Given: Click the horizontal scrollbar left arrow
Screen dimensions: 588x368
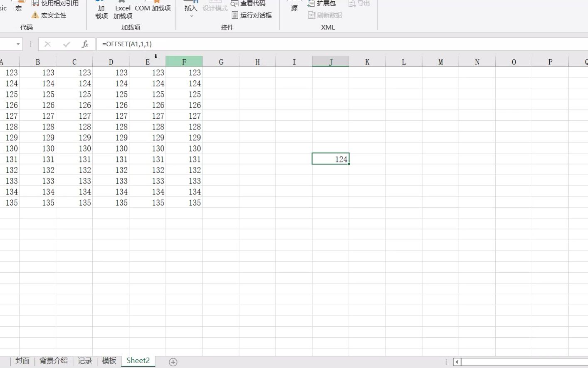Looking at the screenshot, I should [457, 362].
